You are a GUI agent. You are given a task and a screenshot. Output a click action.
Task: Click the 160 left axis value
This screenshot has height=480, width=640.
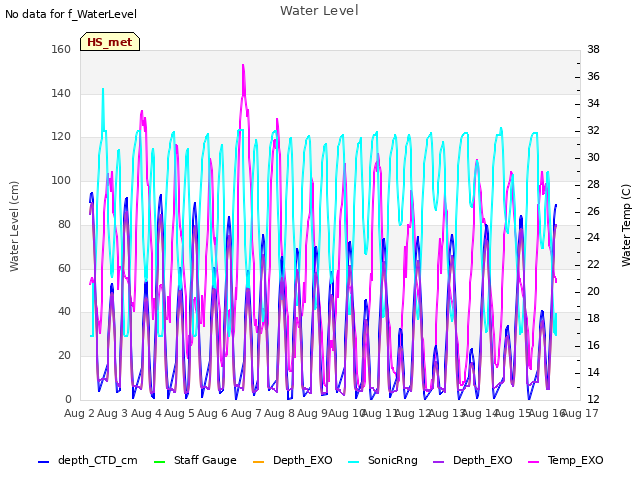click(x=61, y=49)
